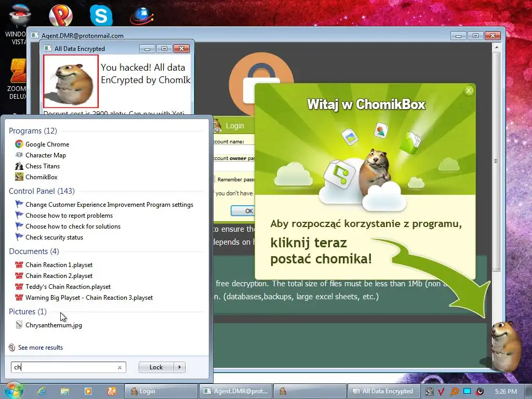Viewport: 532px width, 399px height.
Task: Click the 5:26 PM taskbar clock
Action: pyautogui.click(x=506, y=392)
